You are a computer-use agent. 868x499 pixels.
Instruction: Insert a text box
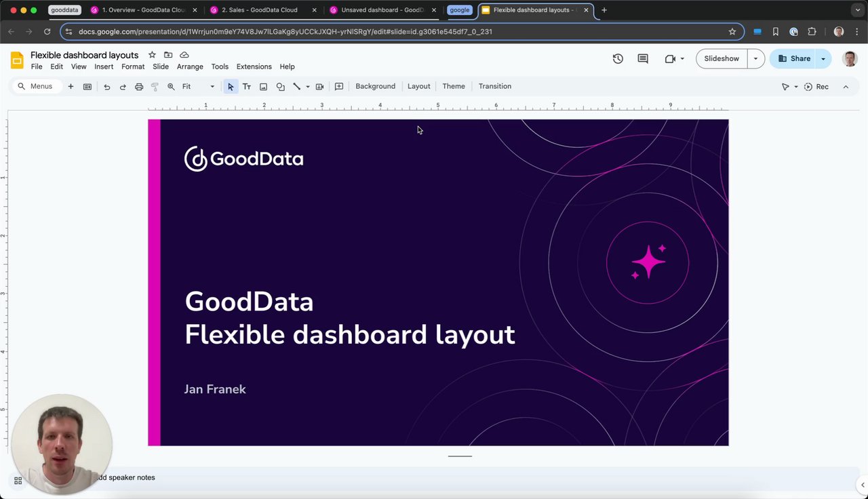point(247,87)
